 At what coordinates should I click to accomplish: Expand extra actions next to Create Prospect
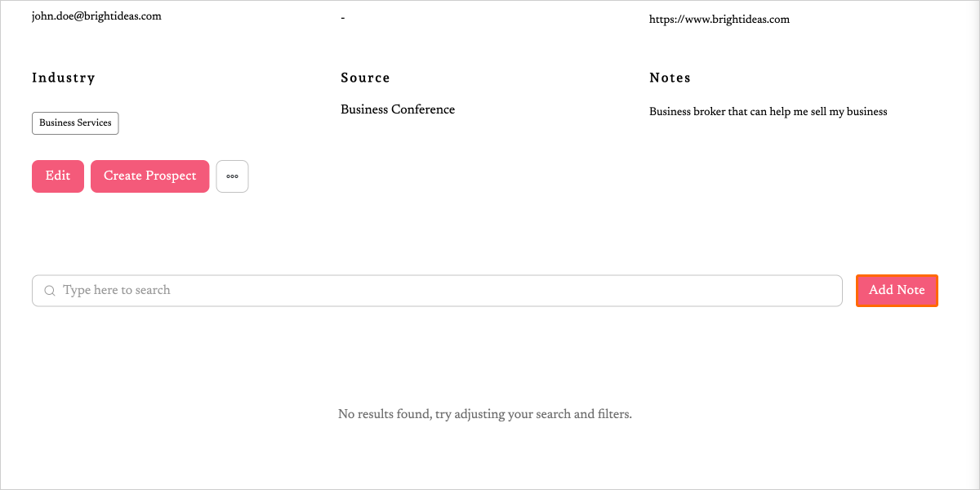(232, 176)
